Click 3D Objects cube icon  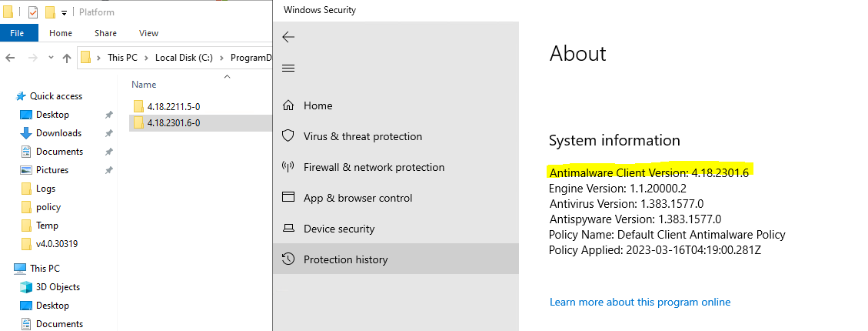coord(26,286)
